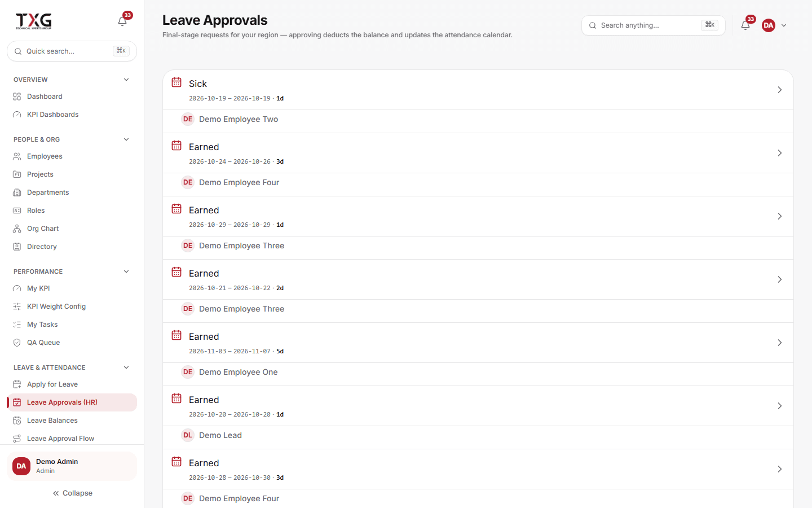Collapse the People & Org section
Screen dimensions: 812x508
pos(126,139)
